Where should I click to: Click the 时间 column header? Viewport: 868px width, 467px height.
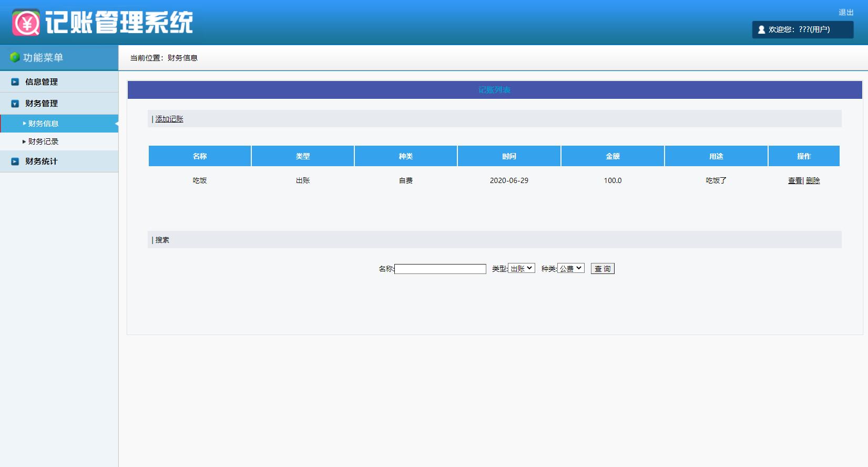509,156
